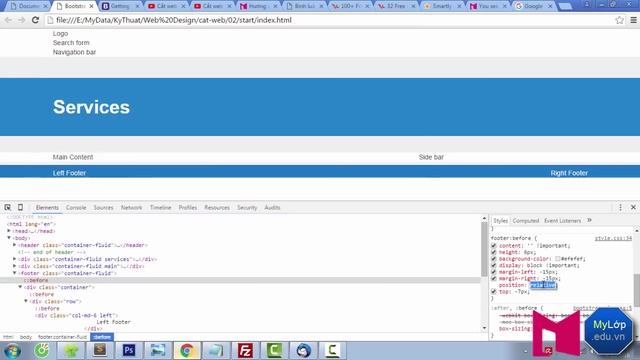
Task: Uncheck the height property checkbox
Action: coord(494,252)
